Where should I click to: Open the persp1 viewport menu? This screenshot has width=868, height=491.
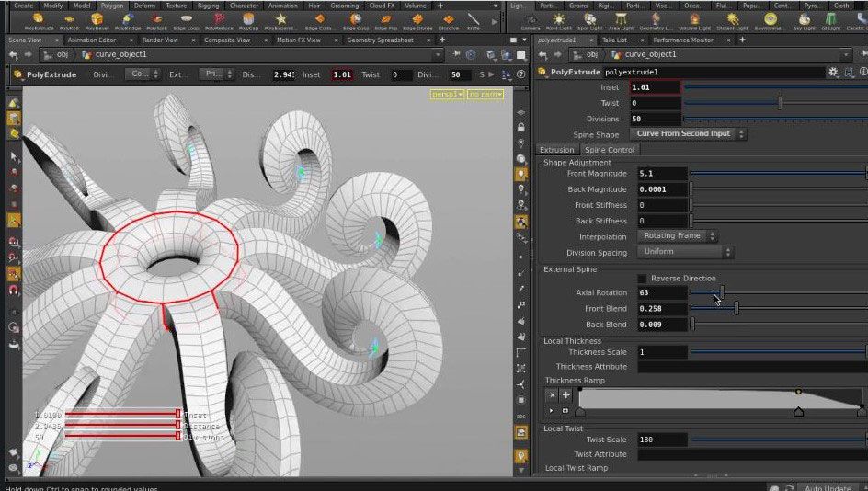pos(447,95)
